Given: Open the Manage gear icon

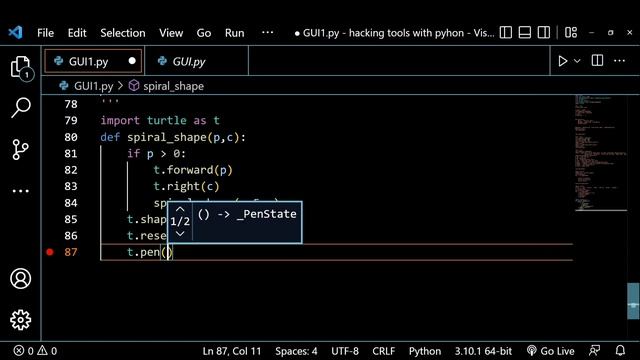Looking at the screenshot, I should (20, 320).
